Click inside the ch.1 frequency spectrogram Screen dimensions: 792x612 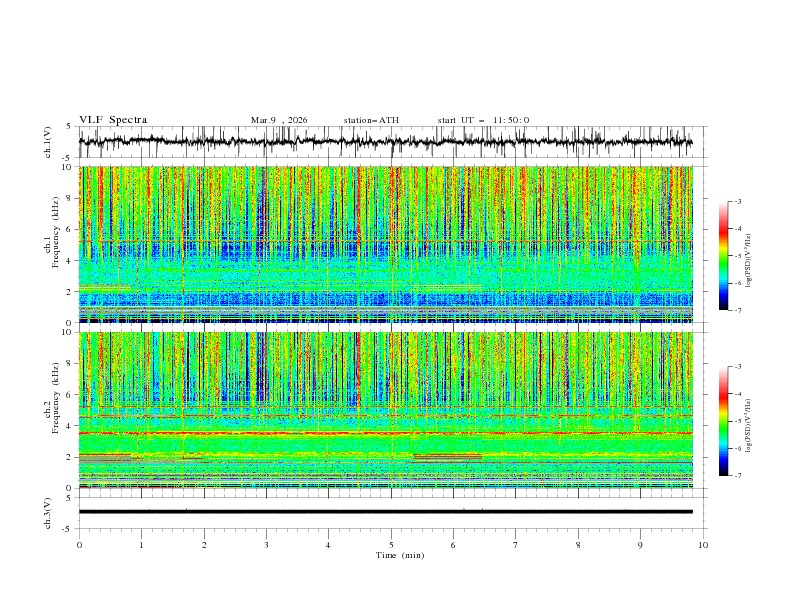point(390,244)
